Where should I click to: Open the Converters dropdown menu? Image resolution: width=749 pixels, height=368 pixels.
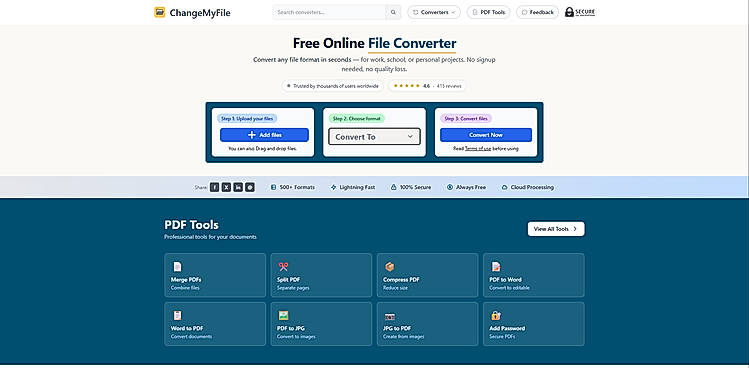[x=434, y=12]
